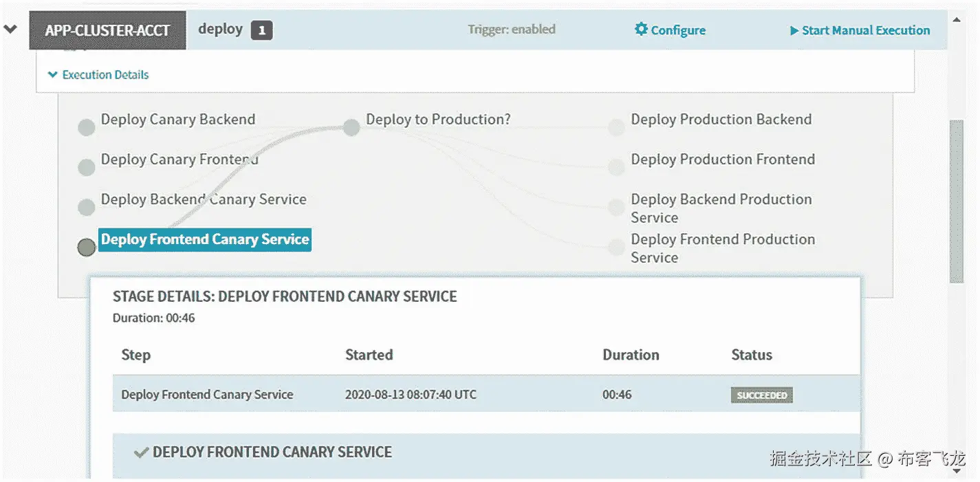
Task: Click the vertical scrollbar thumb
Action: (x=956, y=199)
